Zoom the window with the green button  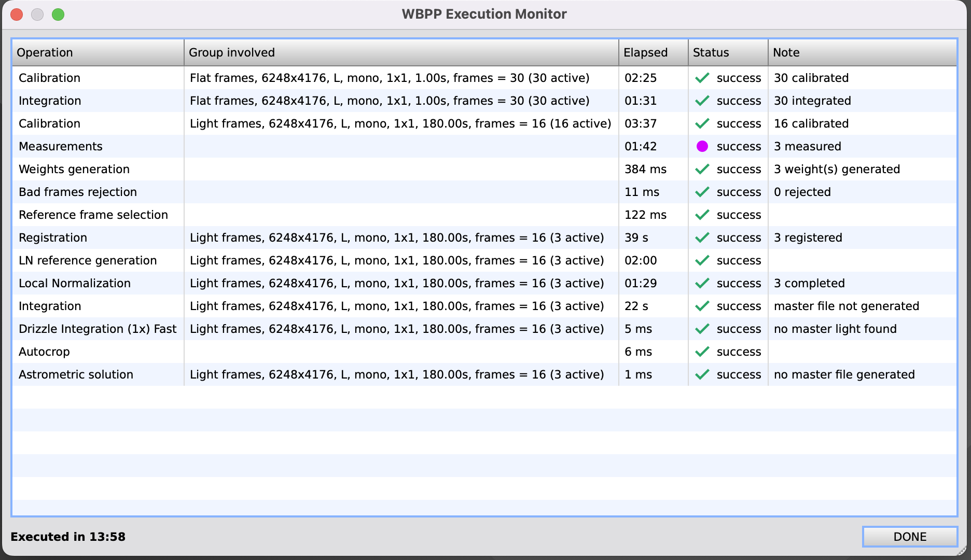click(x=58, y=15)
